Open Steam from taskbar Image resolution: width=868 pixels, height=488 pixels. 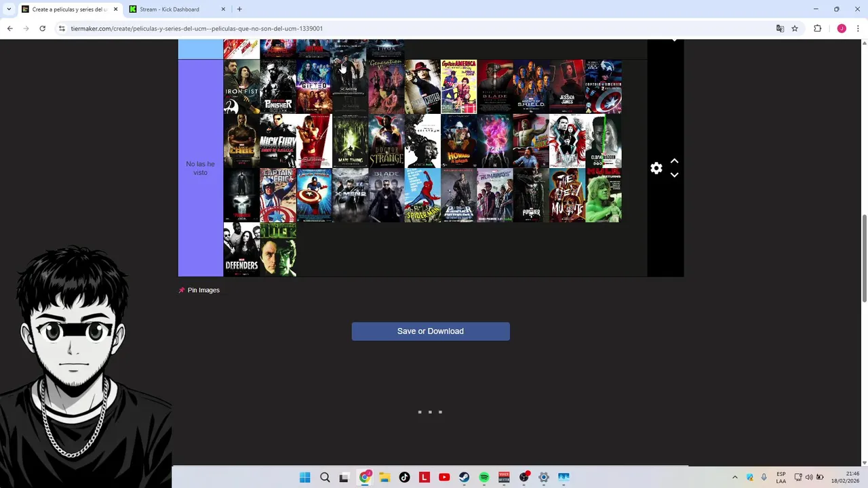click(464, 477)
